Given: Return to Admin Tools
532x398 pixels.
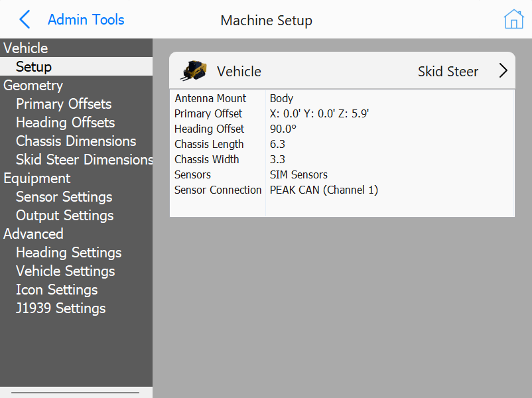Looking at the screenshot, I should [x=86, y=20].
